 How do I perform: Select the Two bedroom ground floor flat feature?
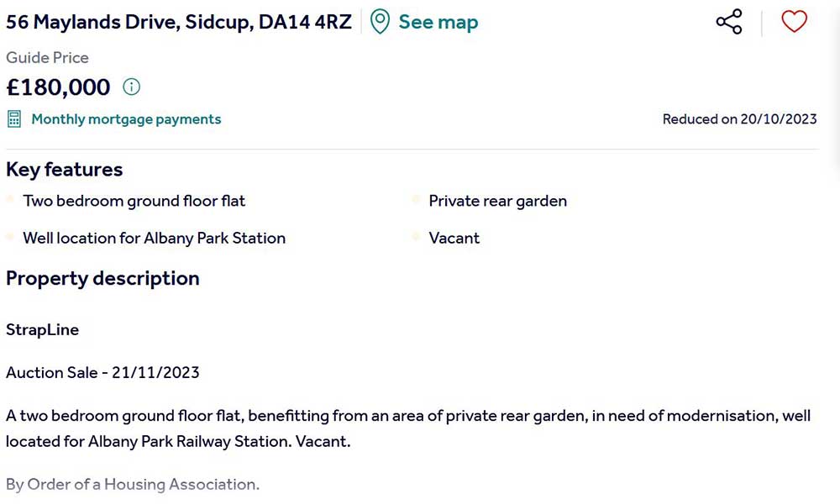(x=134, y=201)
